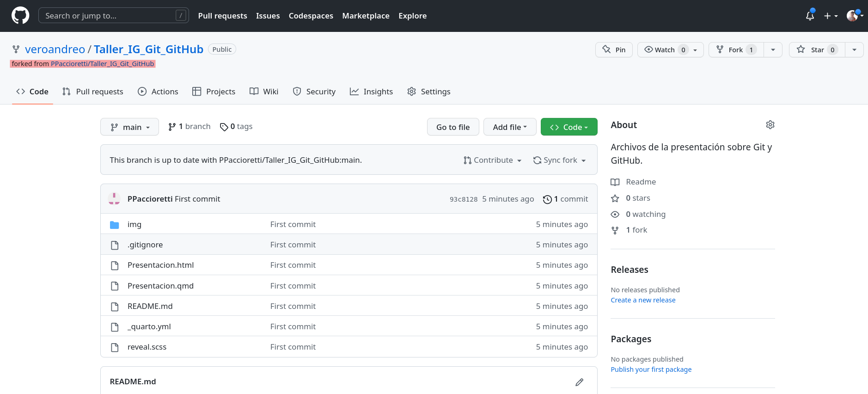
Task: Expand the main branch selector
Action: pyautogui.click(x=129, y=127)
